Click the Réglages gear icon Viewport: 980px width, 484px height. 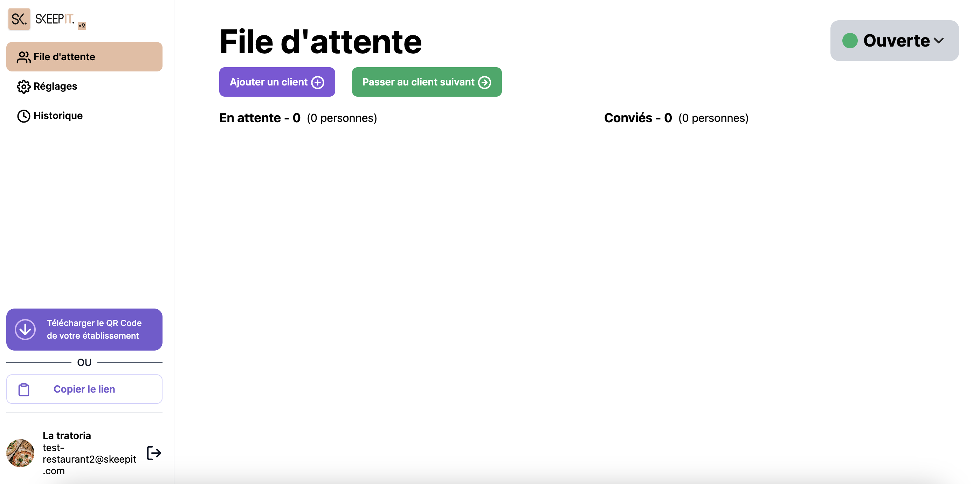tap(22, 86)
